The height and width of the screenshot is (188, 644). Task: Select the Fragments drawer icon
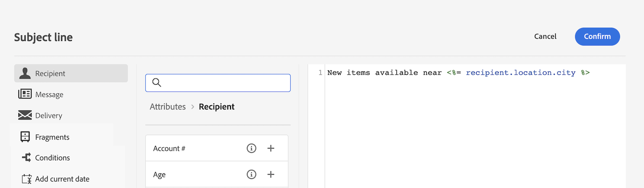coord(25,137)
